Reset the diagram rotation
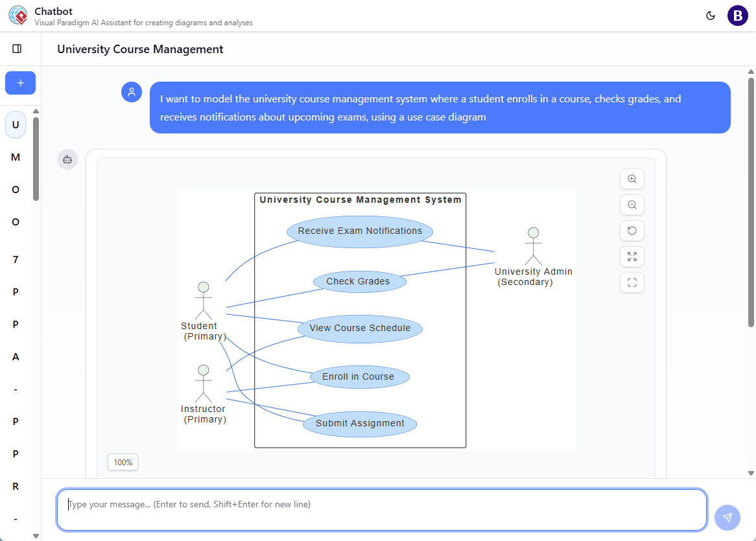This screenshot has width=756, height=541. point(632,231)
